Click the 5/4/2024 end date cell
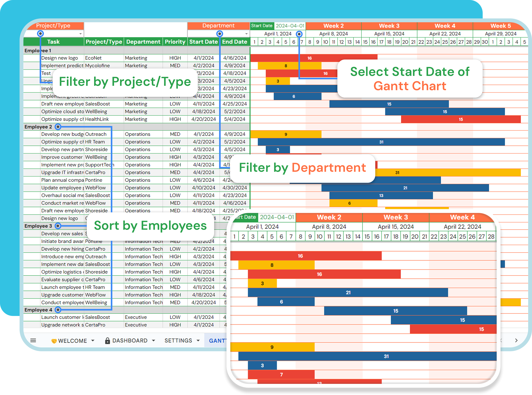 click(x=235, y=119)
